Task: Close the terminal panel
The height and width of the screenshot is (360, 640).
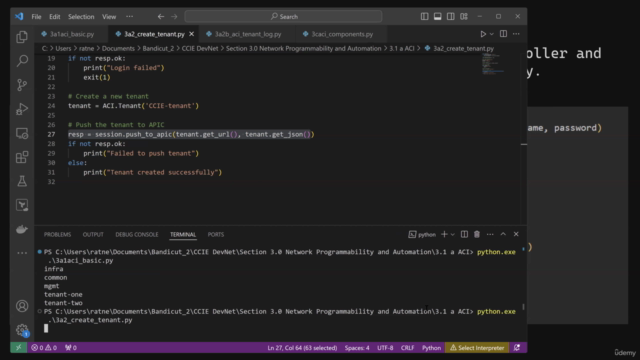Action: tap(516, 234)
